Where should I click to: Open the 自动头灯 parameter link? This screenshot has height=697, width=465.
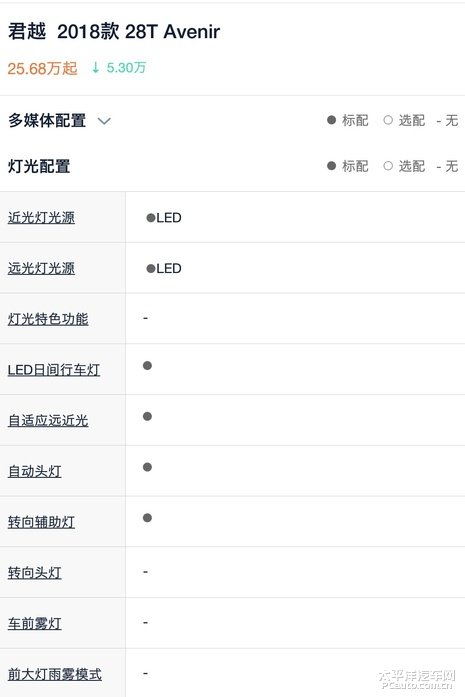pos(35,471)
